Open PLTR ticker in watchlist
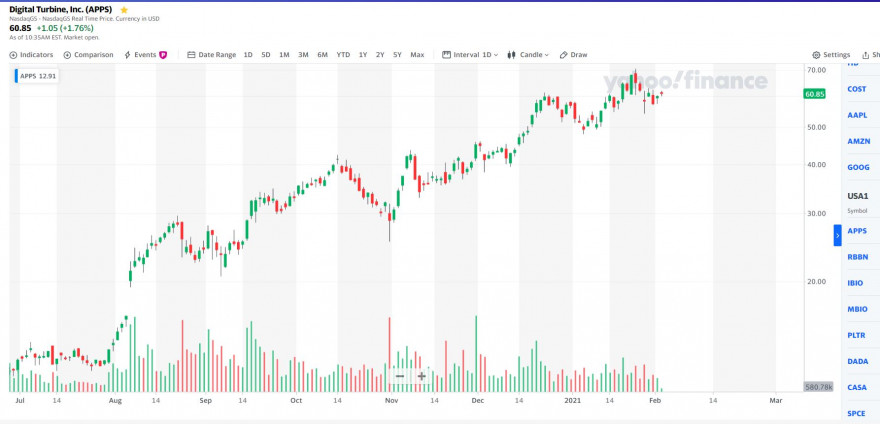Screen dimensions: 880x424 point(856,335)
